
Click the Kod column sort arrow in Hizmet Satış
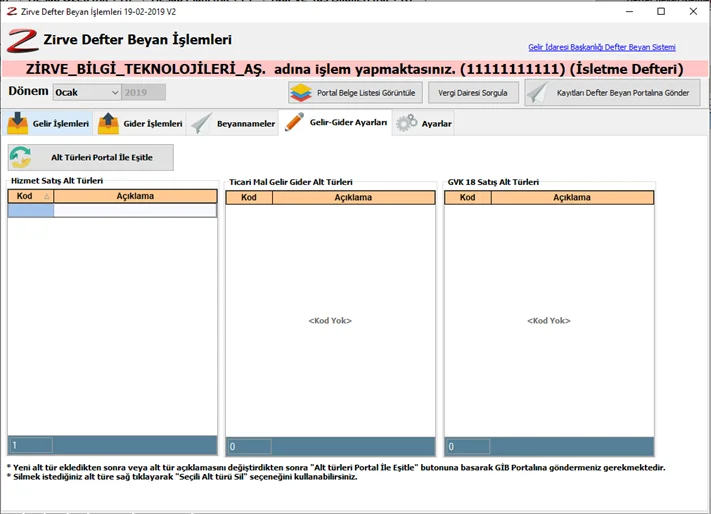[46, 196]
